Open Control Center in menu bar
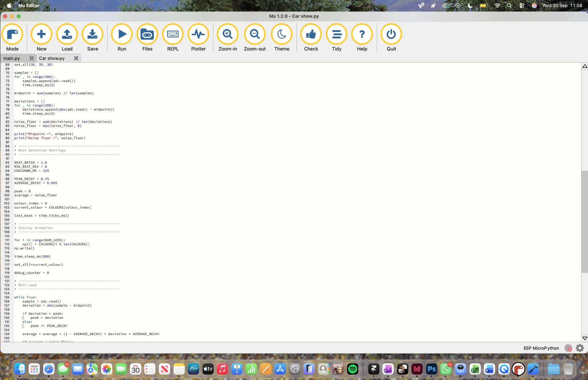Screen dimensions: 588x380 [522, 5]
